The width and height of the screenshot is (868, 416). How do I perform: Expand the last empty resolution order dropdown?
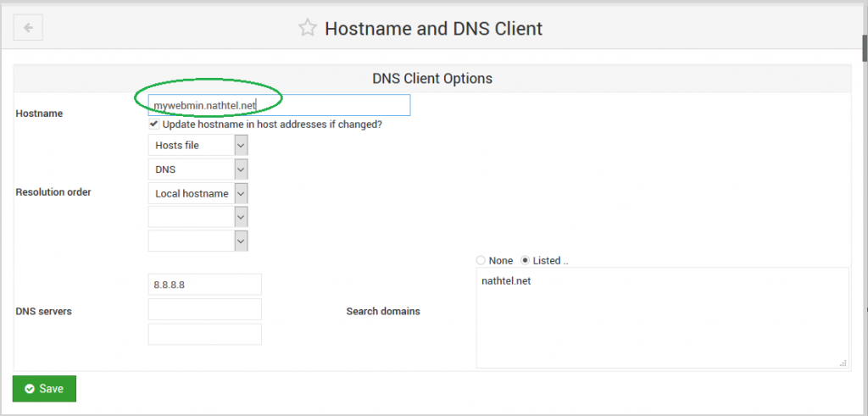tap(198, 241)
